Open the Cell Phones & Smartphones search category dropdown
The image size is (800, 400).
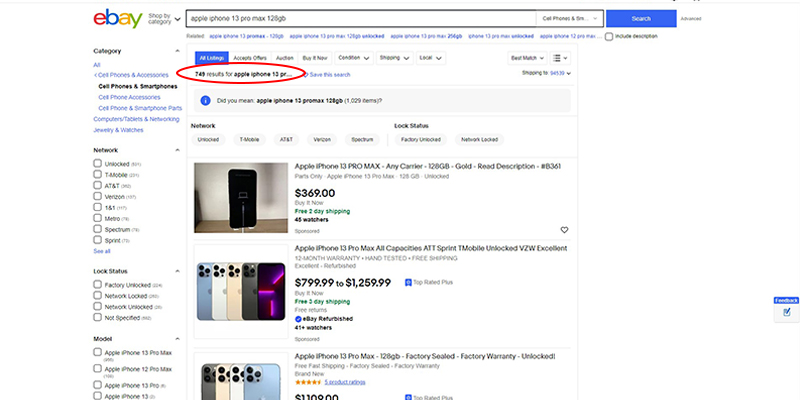(569, 18)
